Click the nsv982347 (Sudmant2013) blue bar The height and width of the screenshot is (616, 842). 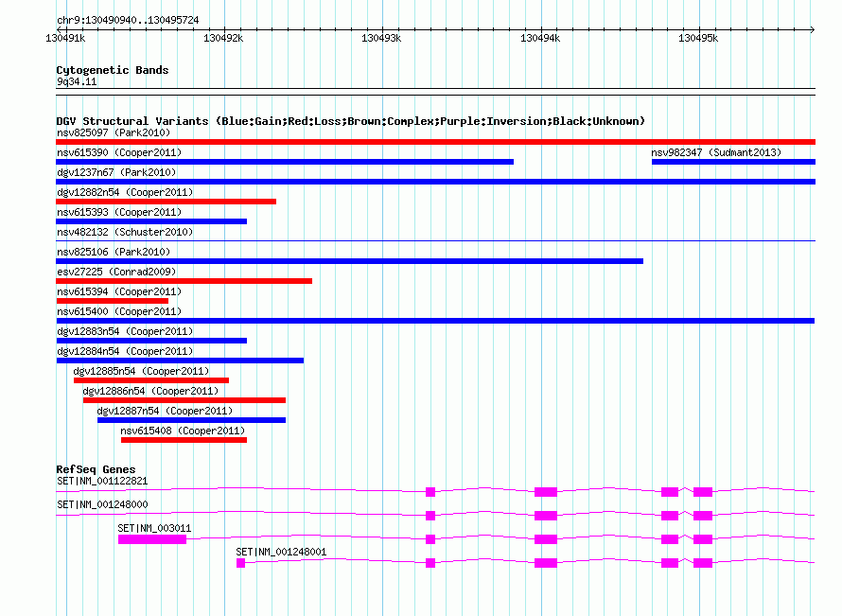(733, 162)
